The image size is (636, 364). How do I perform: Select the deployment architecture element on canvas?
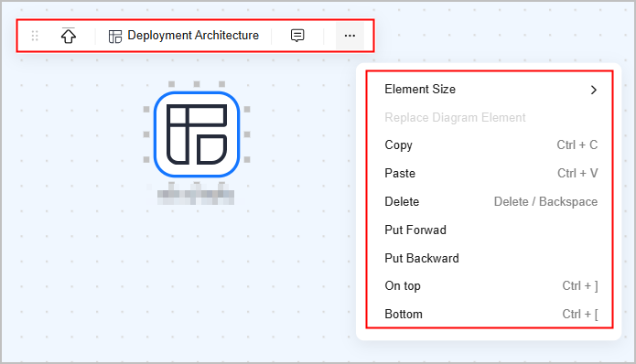pos(197,134)
